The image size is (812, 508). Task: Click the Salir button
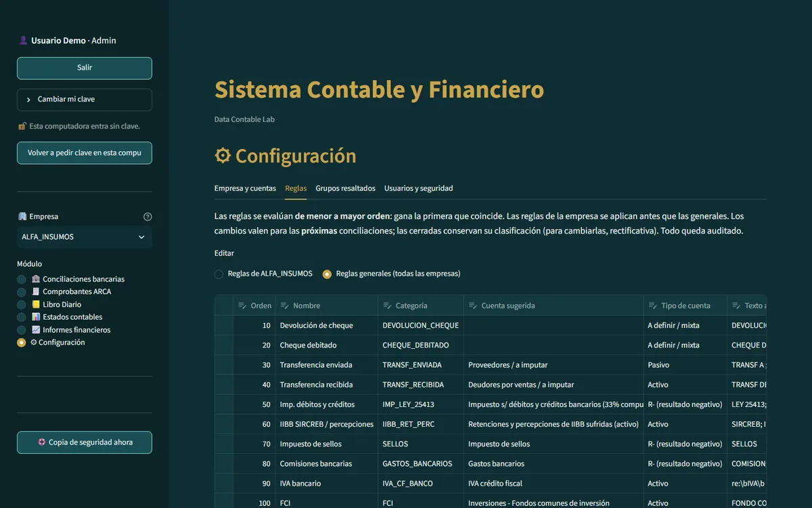click(85, 68)
